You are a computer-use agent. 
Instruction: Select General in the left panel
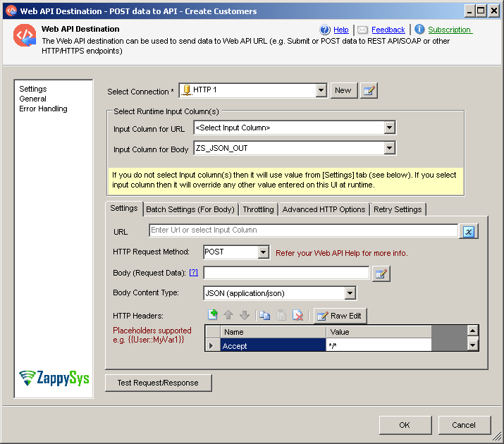(33, 99)
